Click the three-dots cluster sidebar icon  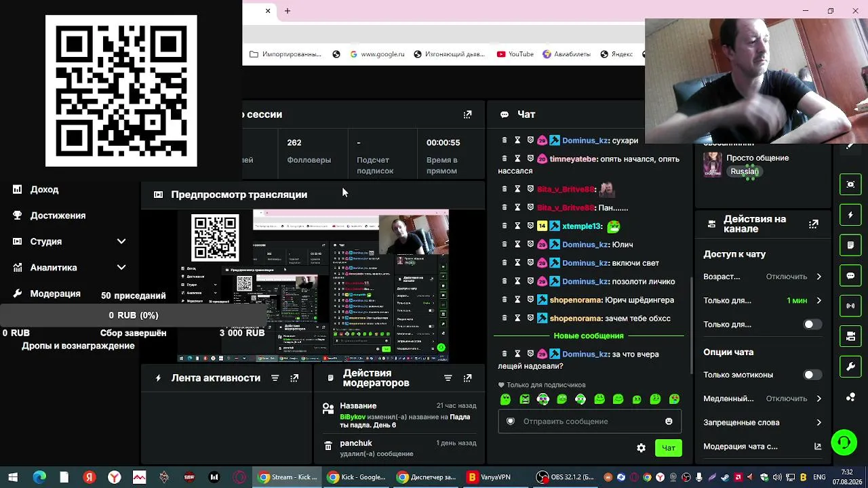(850, 397)
